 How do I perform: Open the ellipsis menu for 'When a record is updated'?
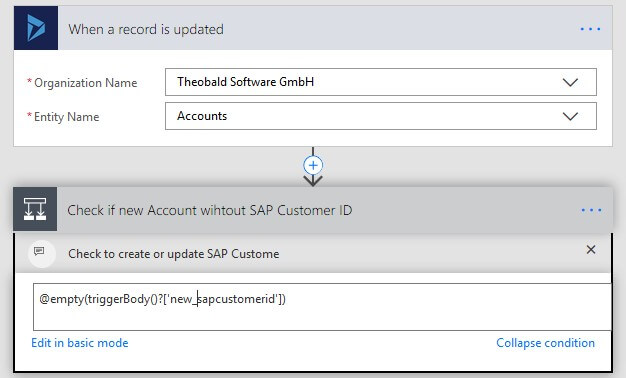coord(590,29)
